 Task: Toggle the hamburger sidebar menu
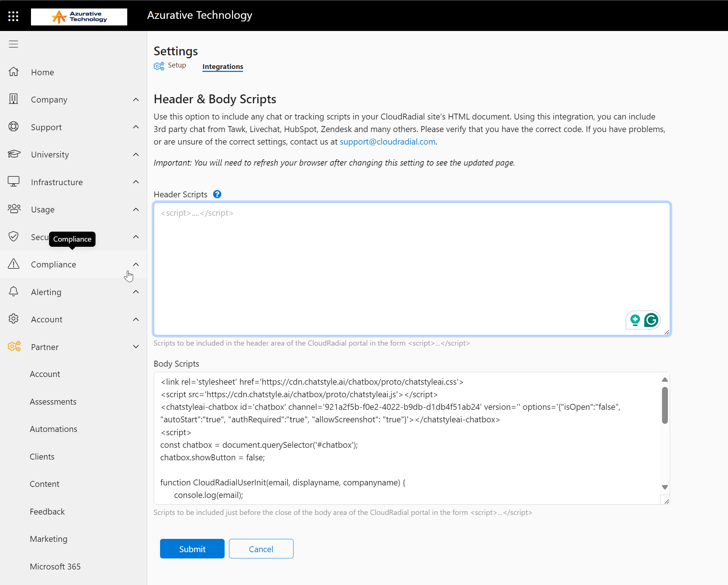click(x=14, y=44)
